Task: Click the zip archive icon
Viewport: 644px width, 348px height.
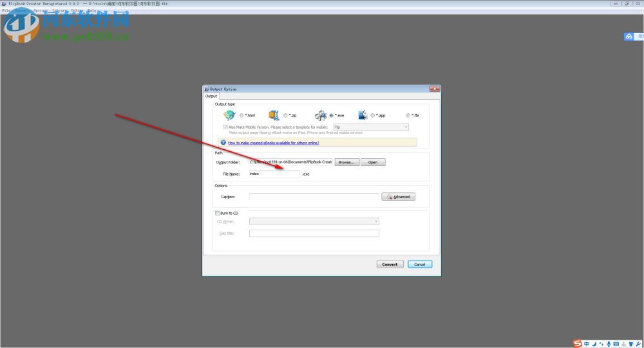Action: point(274,115)
